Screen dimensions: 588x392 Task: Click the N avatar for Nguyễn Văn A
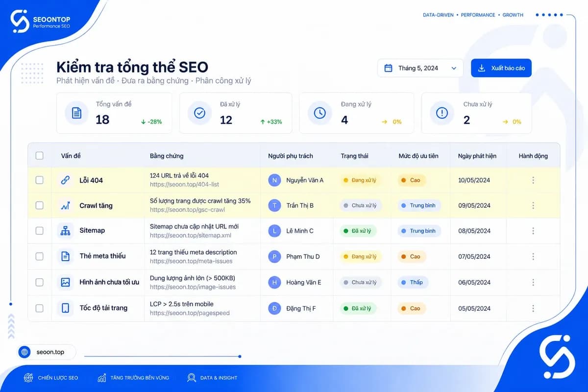274,180
